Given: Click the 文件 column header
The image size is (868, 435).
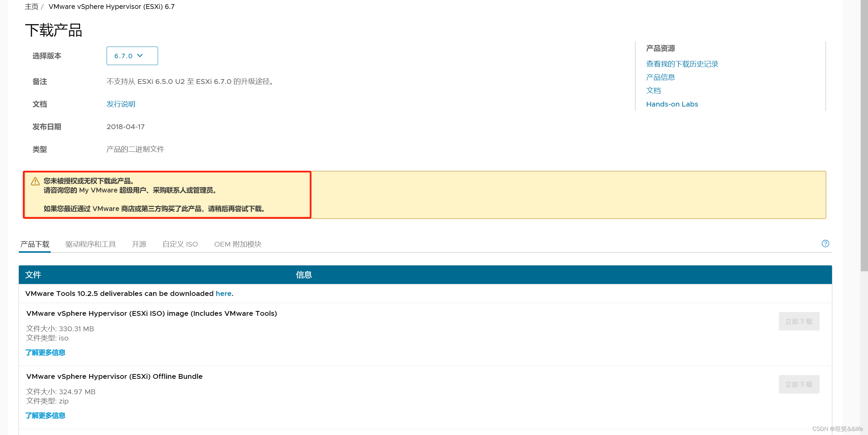Looking at the screenshot, I should tap(33, 275).
